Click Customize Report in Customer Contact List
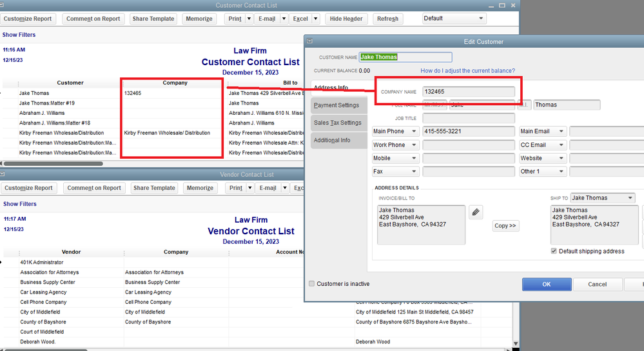Image resolution: width=644 pixels, height=351 pixels. point(28,19)
